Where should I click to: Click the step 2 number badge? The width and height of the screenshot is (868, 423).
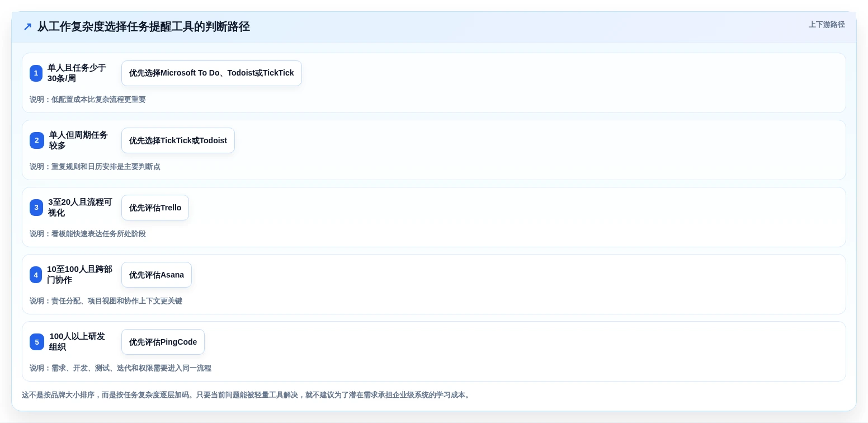[x=37, y=140]
